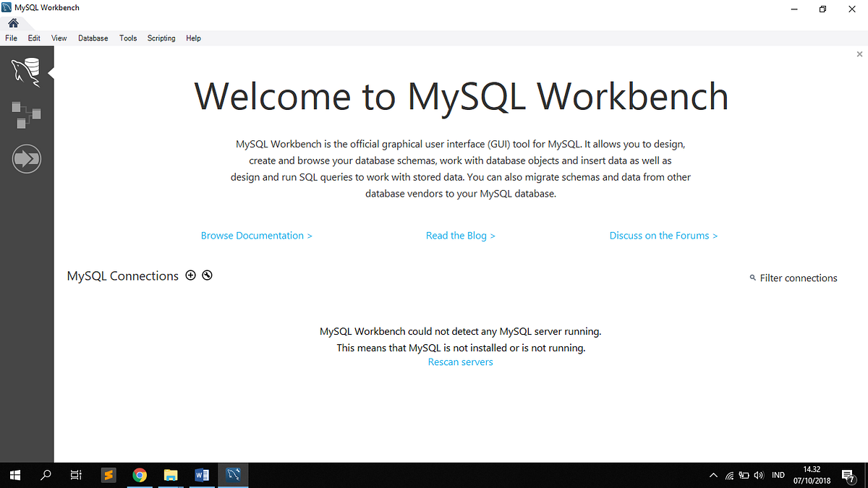Open the Help menu
Viewport: 868px width, 488px height.
click(x=193, y=38)
